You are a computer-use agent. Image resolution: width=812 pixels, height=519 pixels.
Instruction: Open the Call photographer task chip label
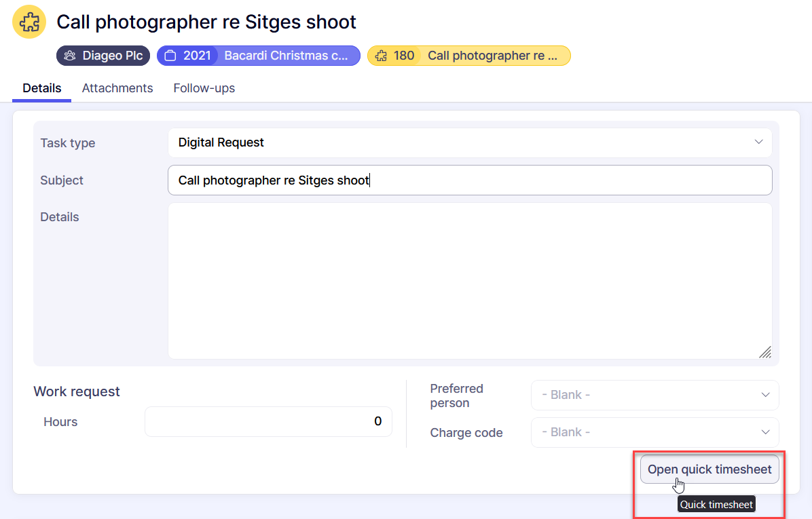[x=492, y=56]
